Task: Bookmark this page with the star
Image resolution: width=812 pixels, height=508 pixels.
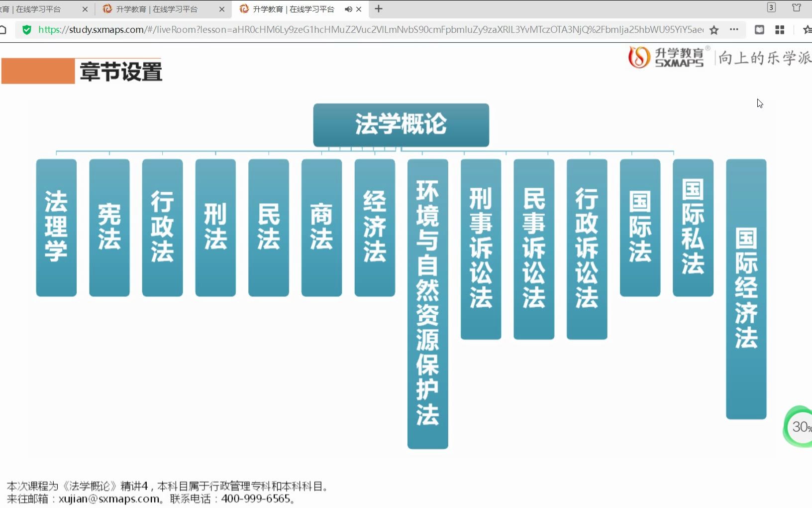Action: point(714,30)
